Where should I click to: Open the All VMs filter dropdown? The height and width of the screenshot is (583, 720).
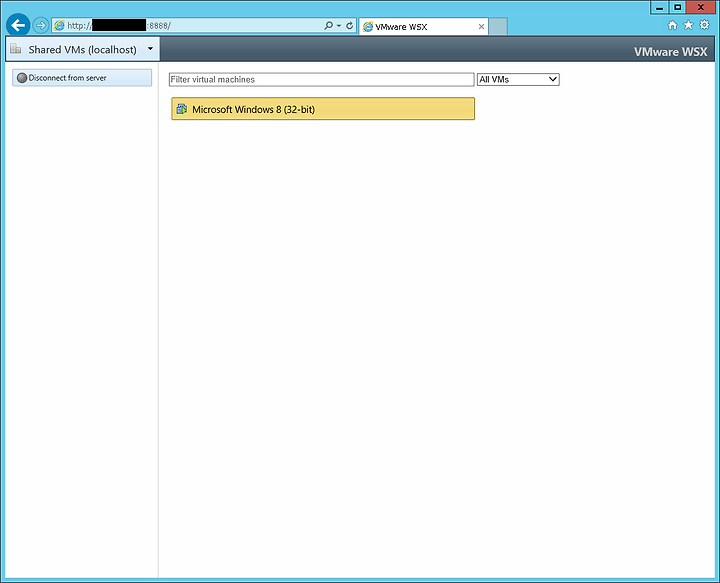click(518, 79)
